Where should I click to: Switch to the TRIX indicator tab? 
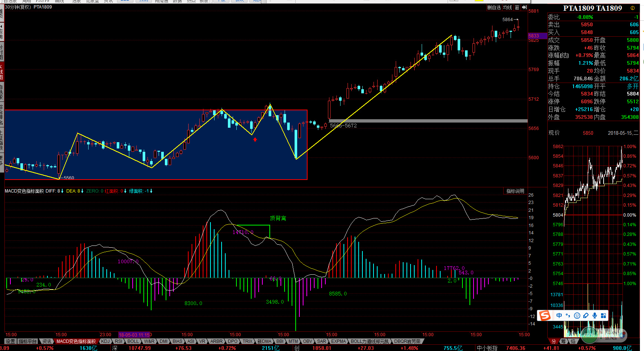tap(248, 341)
